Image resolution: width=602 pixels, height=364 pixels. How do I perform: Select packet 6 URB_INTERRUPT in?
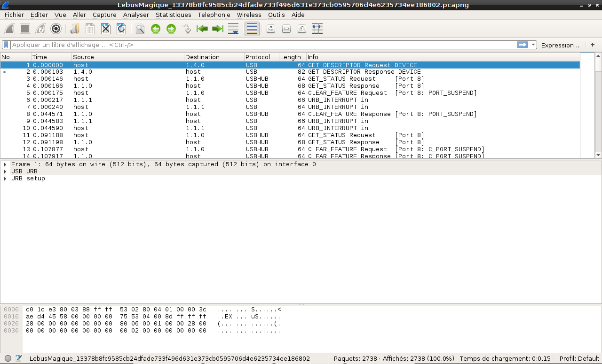tap(290, 100)
